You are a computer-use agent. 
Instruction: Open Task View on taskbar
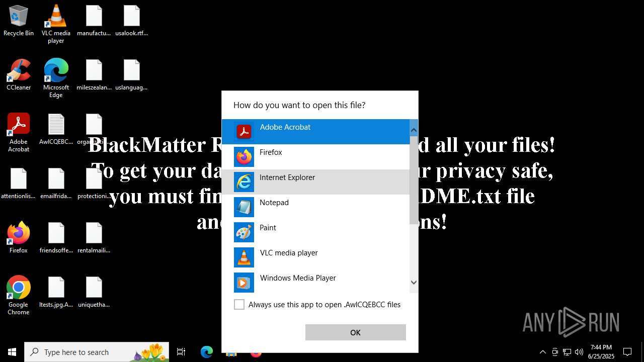181,352
